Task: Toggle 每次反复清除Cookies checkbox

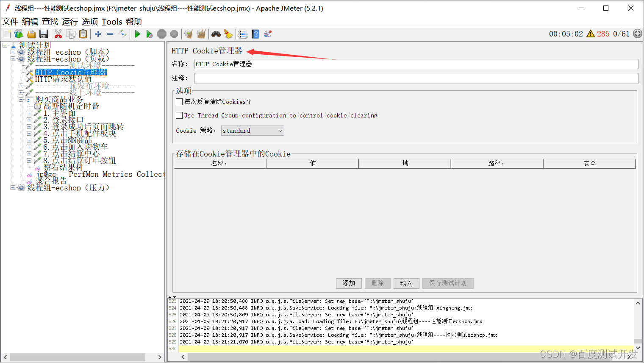Action: 179,102
